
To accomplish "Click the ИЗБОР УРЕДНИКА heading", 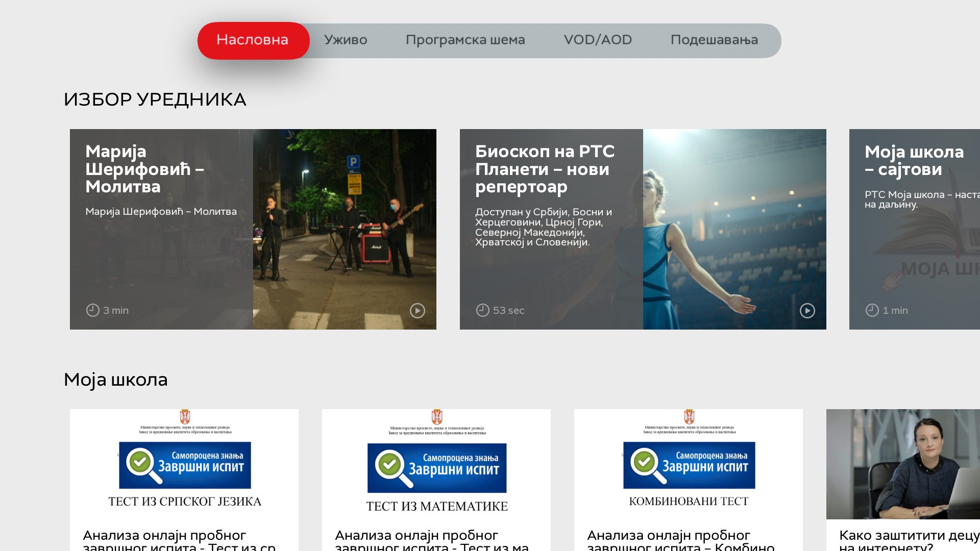I will (x=155, y=100).
